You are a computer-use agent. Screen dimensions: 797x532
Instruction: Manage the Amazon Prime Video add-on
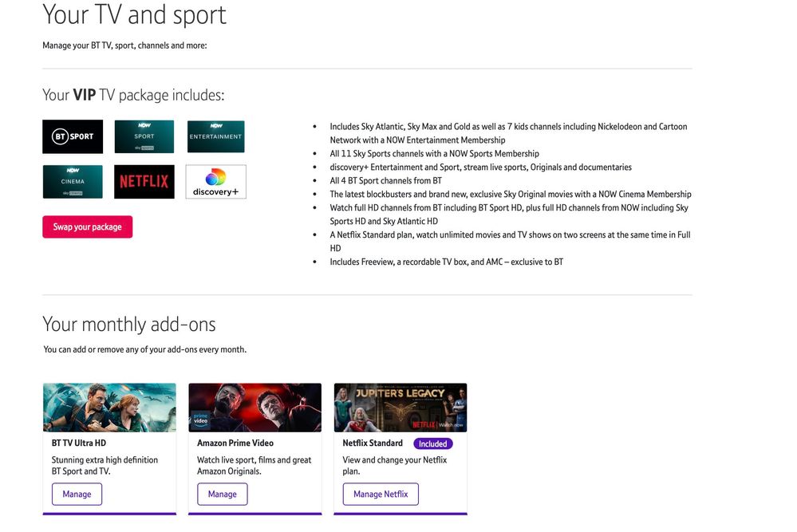pyautogui.click(x=222, y=494)
